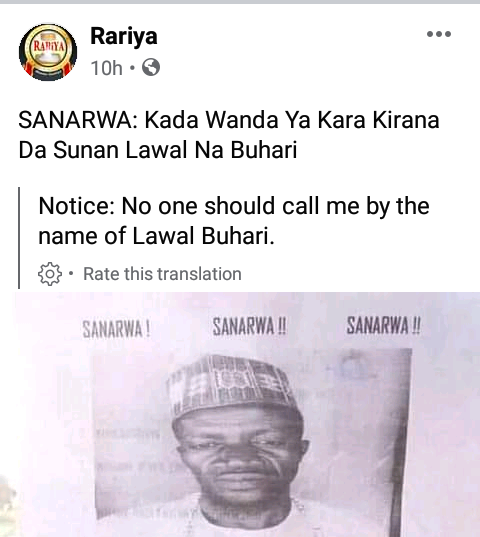
Task: Click the middle SANARWA!! heading in photo
Action: point(249,326)
